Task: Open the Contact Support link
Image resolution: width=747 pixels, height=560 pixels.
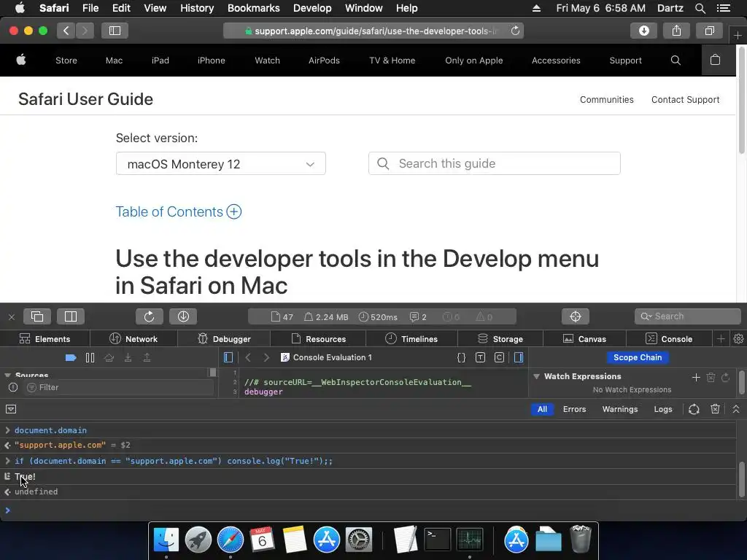Action: coord(685,99)
